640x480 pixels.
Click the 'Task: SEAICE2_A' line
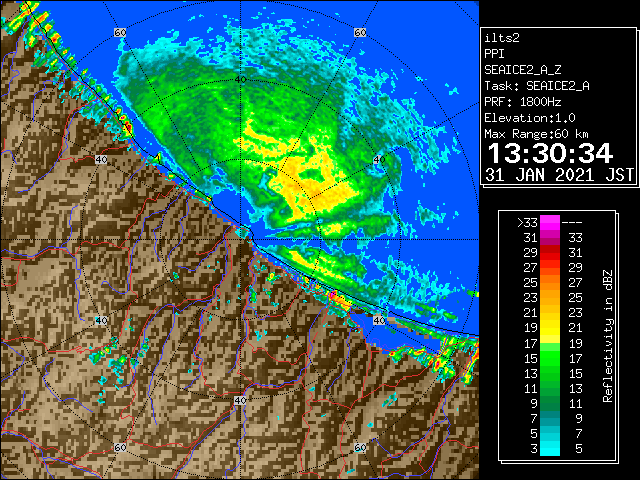tap(537, 86)
